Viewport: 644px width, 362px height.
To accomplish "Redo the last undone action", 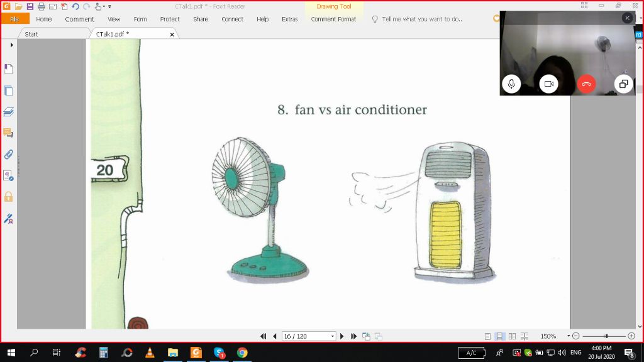I will [86, 6].
